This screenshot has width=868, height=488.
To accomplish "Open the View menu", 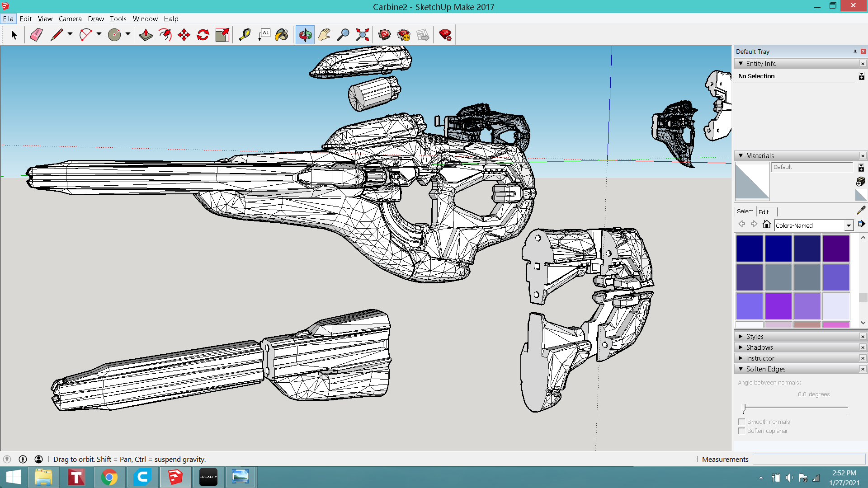I will click(45, 19).
